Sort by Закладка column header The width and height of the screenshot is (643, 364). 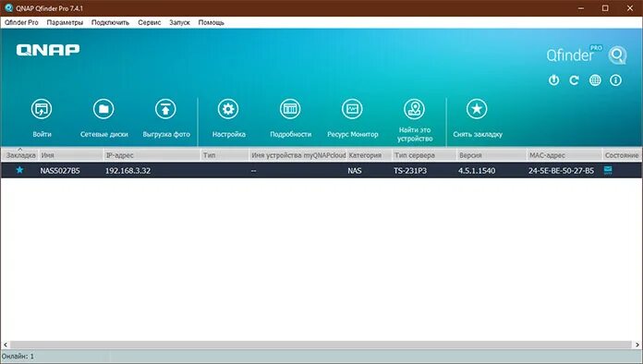pyautogui.click(x=20, y=155)
